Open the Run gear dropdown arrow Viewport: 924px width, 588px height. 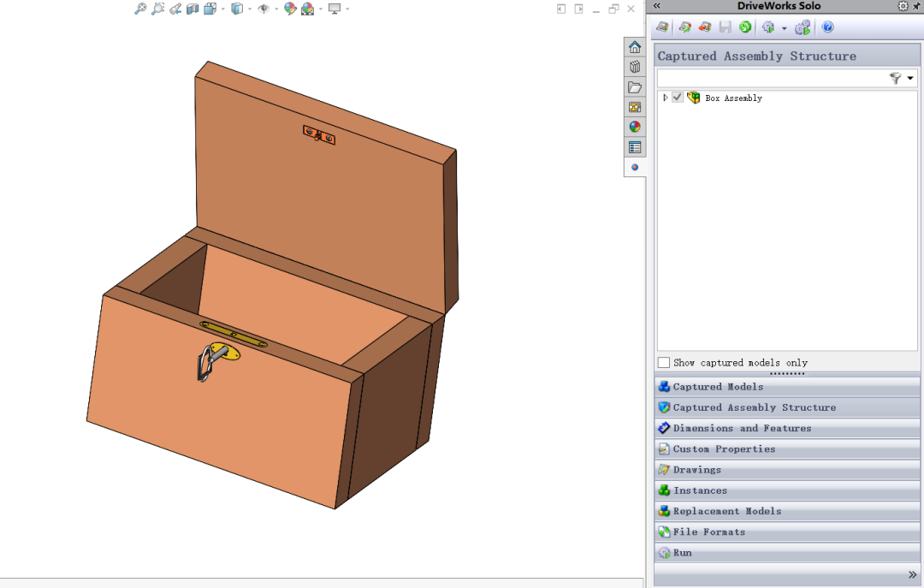pos(785,28)
